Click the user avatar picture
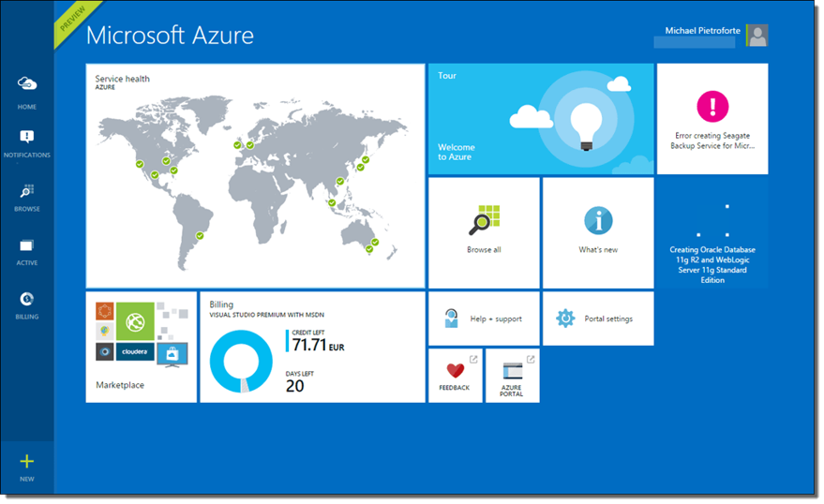Image resolution: width=824 pixels, height=504 pixels. 757,36
